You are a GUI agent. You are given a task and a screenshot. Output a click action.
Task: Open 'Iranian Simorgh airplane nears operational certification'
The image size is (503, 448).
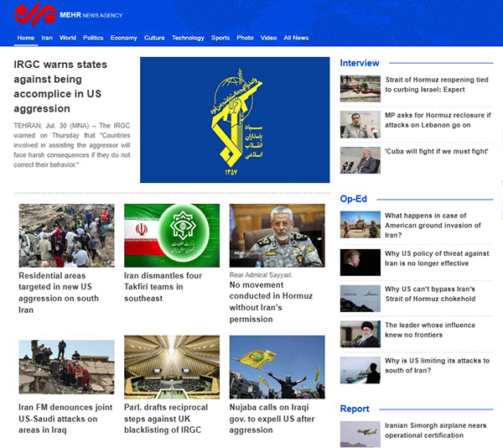point(436,430)
